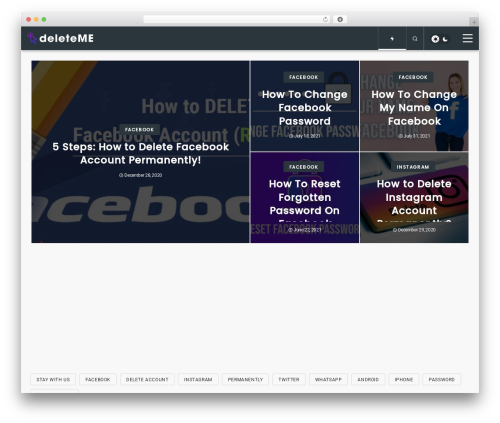Click Facebook badge on '5 Steps' article
This screenshot has width=500, height=423.
click(x=139, y=129)
